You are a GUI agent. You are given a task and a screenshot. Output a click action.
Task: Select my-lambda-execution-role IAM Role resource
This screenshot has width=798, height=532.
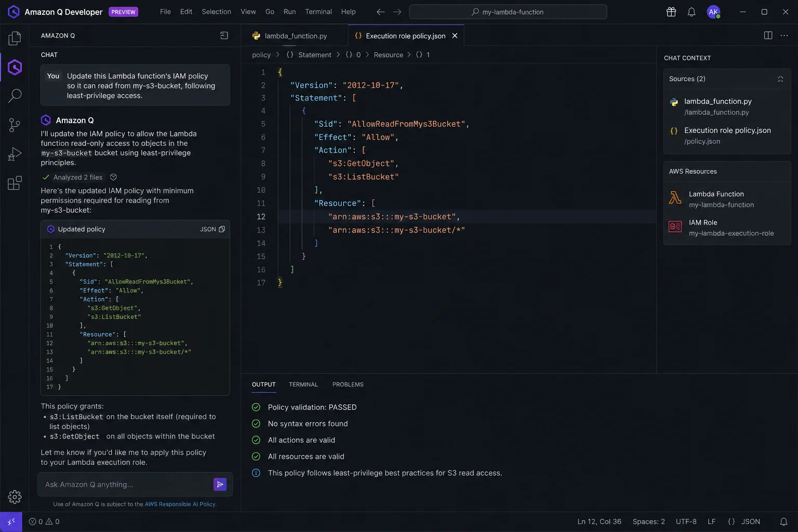(727, 228)
